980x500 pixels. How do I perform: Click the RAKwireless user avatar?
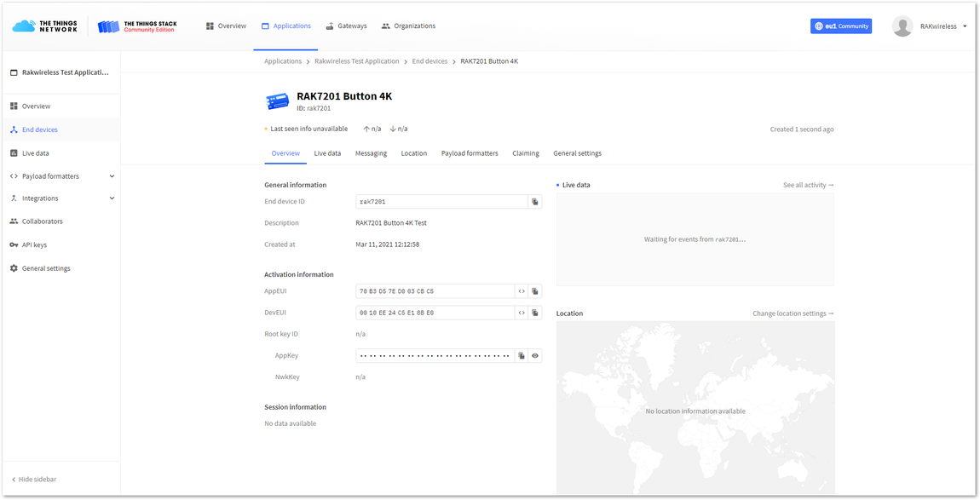902,26
